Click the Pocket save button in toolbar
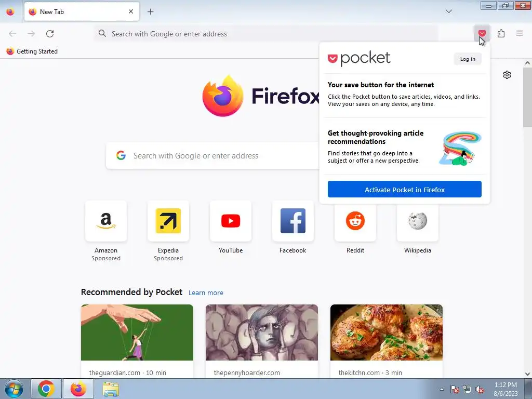 [x=482, y=33]
